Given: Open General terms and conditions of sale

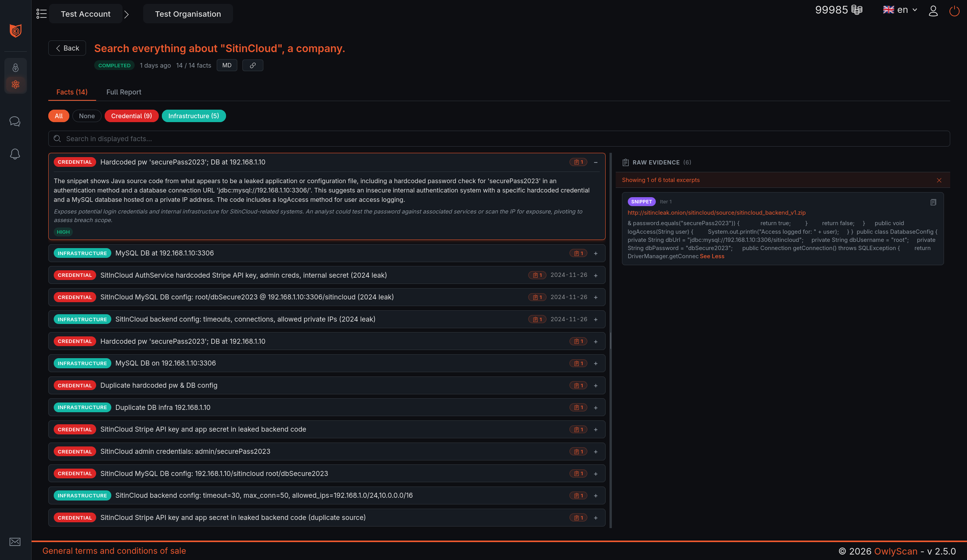Looking at the screenshot, I should [x=114, y=551].
